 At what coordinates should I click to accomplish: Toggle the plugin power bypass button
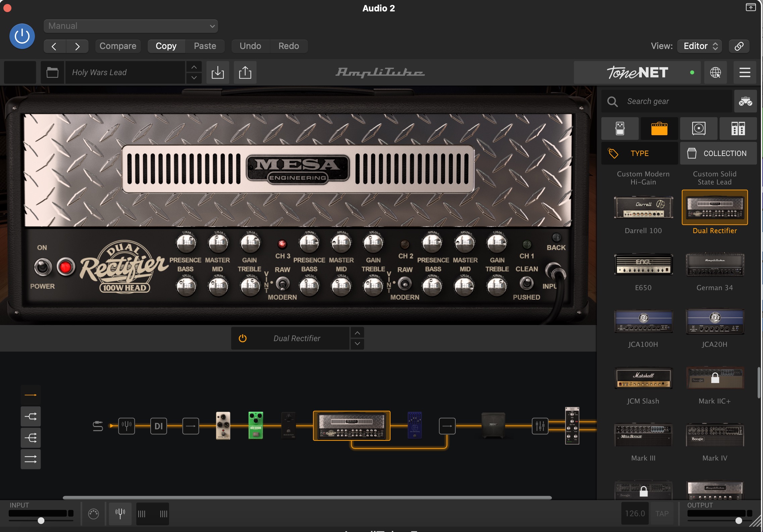pyautogui.click(x=22, y=36)
